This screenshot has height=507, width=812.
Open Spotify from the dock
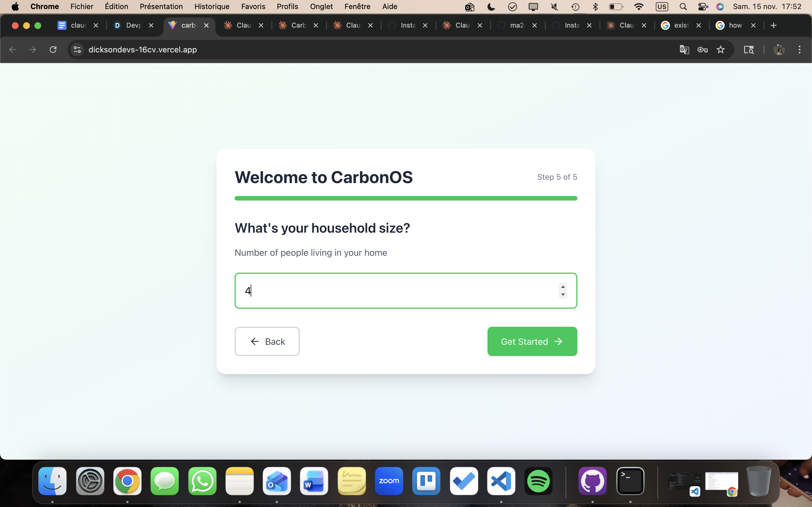[538, 481]
